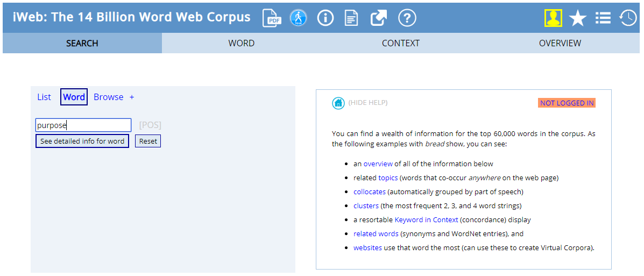Click the HIDE HELP link
Viewport: 644px width, 276px height.
click(x=367, y=103)
